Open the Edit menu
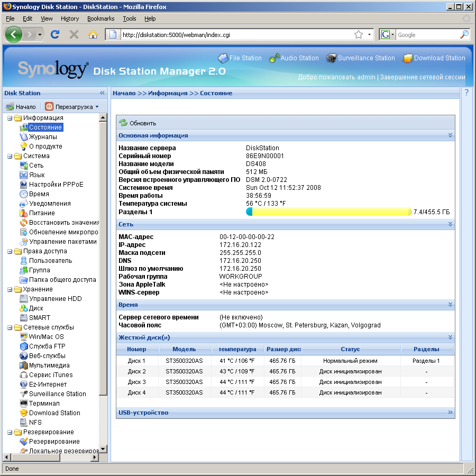This screenshot has height=476, width=476. click(28, 19)
